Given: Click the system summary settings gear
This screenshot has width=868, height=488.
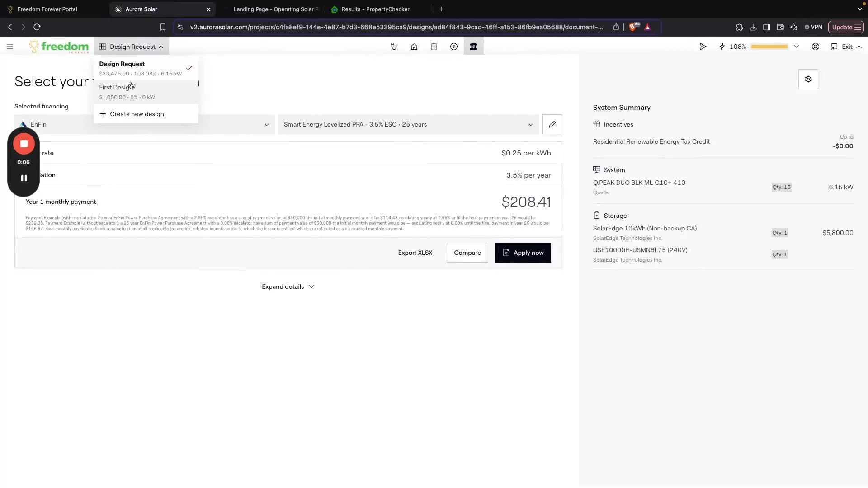Looking at the screenshot, I should pyautogui.click(x=808, y=79).
